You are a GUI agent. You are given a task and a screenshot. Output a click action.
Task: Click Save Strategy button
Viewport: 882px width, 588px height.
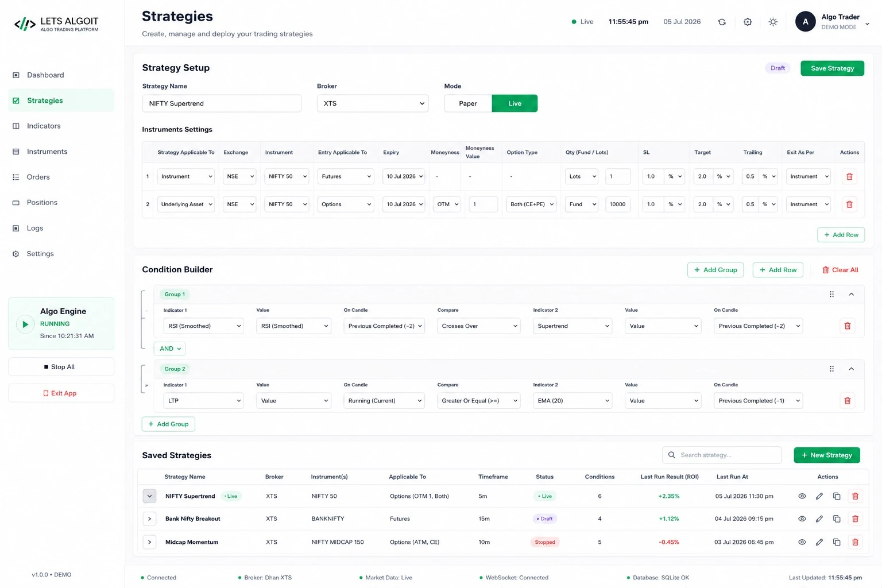coord(832,68)
